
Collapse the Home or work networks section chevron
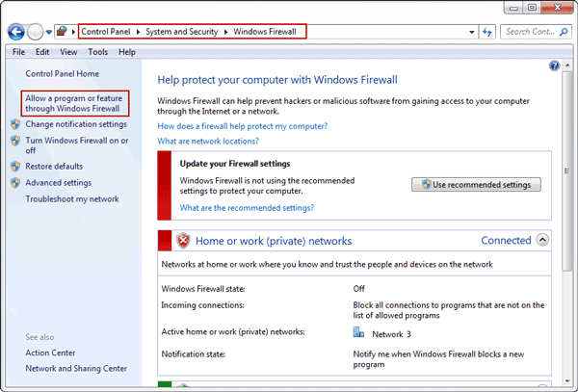[542, 240]
